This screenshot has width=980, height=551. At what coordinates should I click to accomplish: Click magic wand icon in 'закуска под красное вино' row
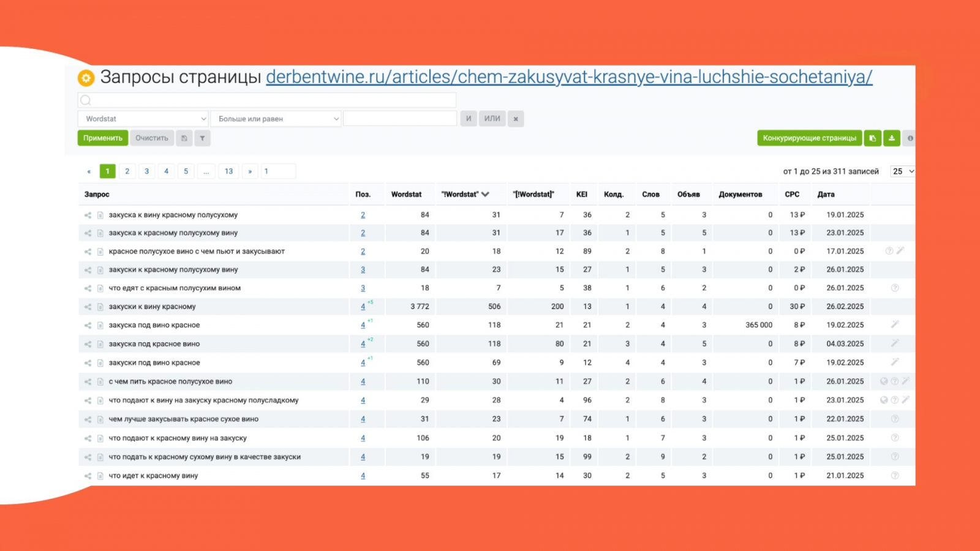coord(895,343)
